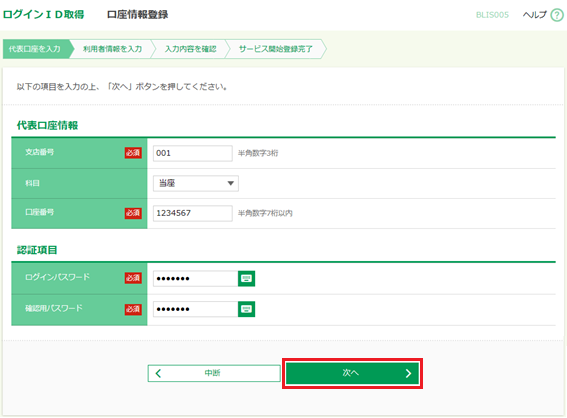Open software keyboard for ログインパスワード

click(x=246, y=278)
